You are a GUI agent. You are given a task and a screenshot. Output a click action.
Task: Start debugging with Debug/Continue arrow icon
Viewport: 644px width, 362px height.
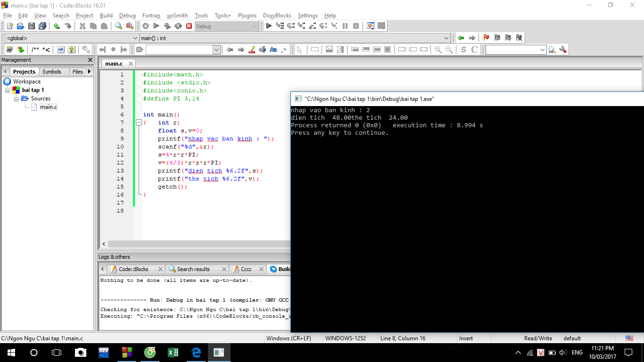pos(269,26)
